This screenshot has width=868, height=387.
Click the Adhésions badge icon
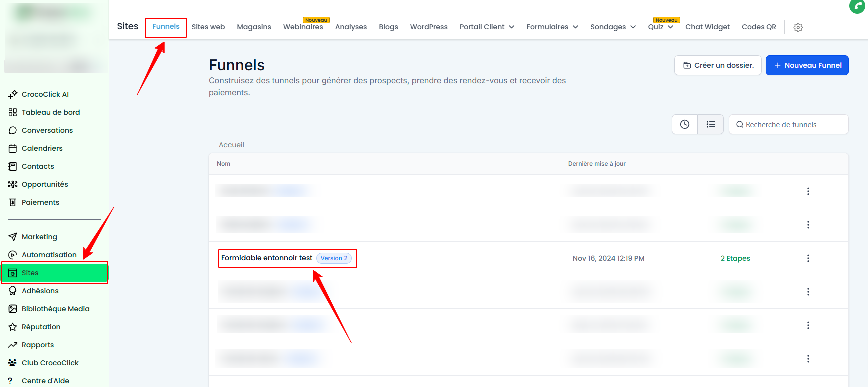point(13,291)
